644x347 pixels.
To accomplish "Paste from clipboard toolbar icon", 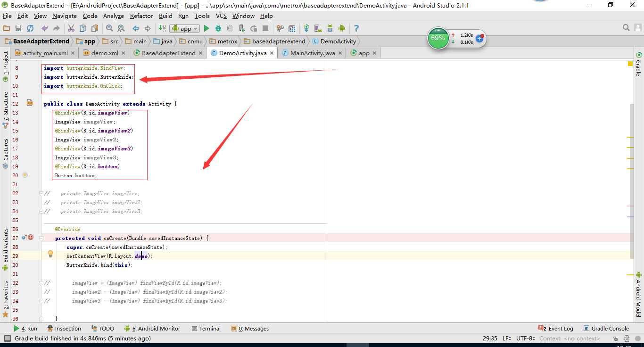I will point(94,29).
